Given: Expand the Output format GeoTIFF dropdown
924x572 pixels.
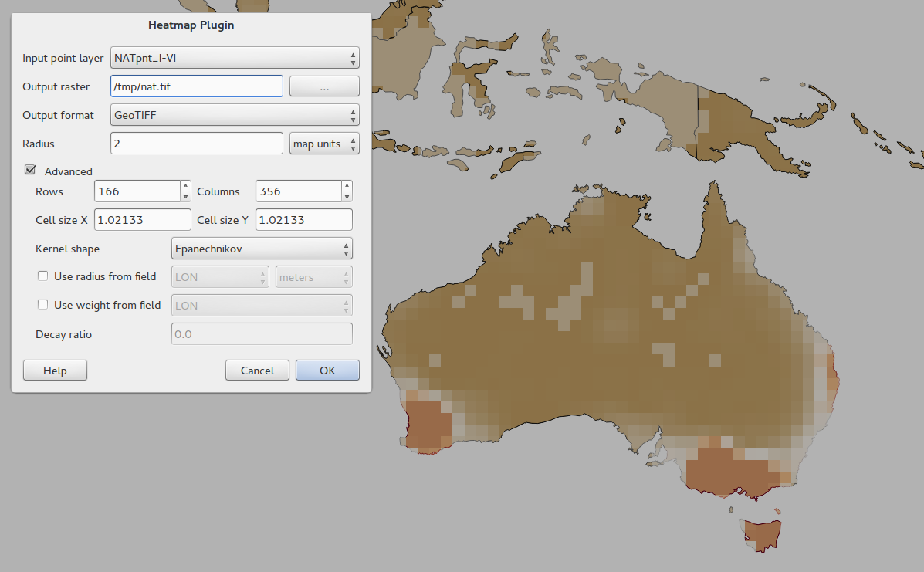Looking at the screenshot, I should (235, 115).
